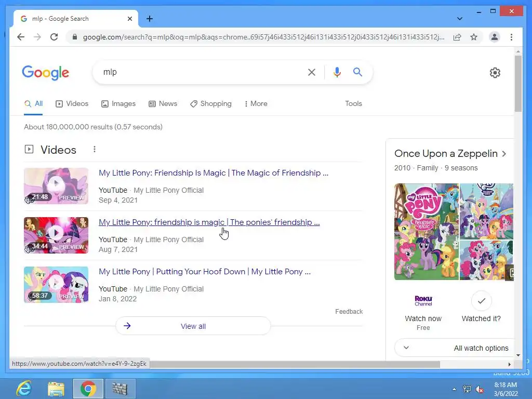Open Once Upon a Zeppelin panel title
This screenshot has height=399, width=532.
pyautogui.click(x=445, y=154)
